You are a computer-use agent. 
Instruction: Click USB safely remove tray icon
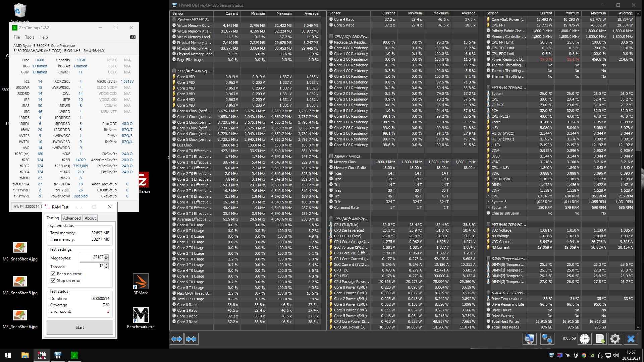click(600, 355)
